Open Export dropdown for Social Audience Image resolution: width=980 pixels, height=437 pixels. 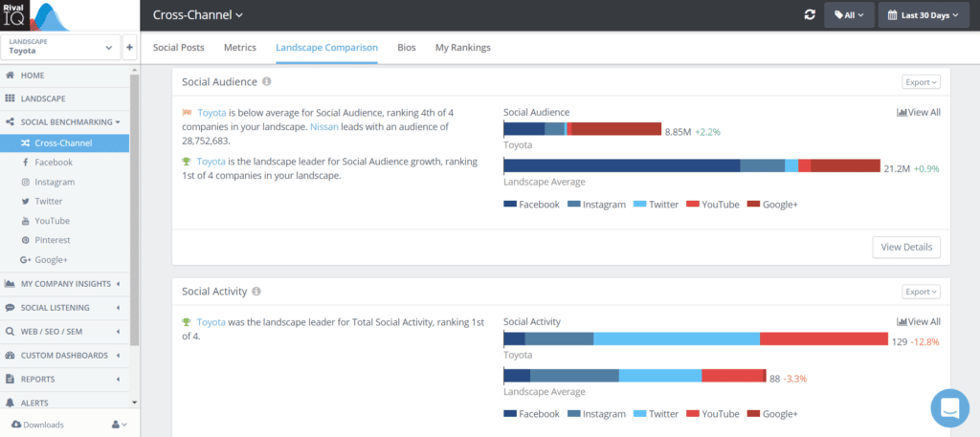tap(921, 82)
